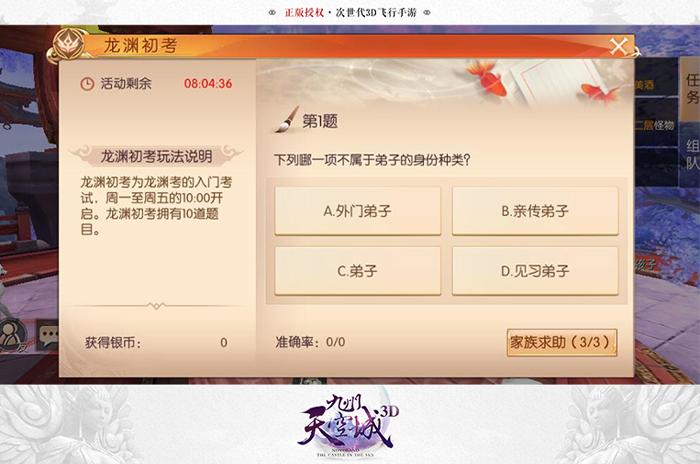
Task: Click the lotus emblem in title bar
Action: tap(69, 45)
